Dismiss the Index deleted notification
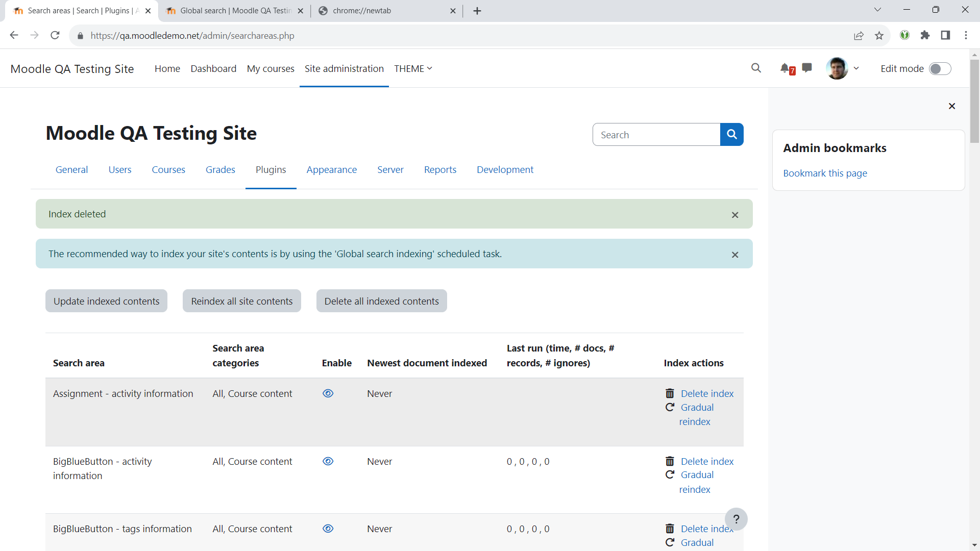 tap(735, 215)
